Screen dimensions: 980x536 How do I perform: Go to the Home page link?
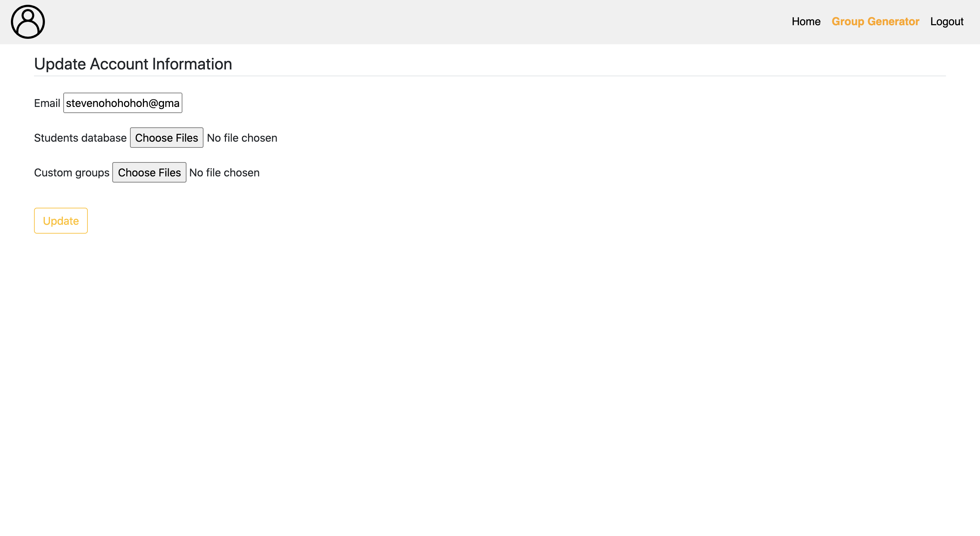806,22
